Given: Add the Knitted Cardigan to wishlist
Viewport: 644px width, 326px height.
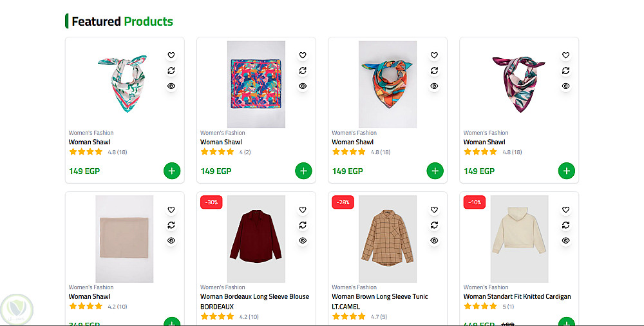Looking at the screenshot, I should (565, 210).
